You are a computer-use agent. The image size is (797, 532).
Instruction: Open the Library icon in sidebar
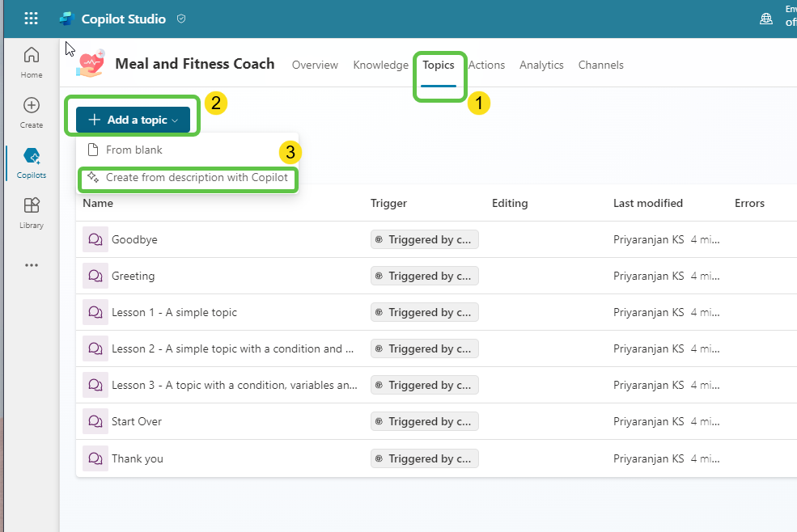[31, 213]
